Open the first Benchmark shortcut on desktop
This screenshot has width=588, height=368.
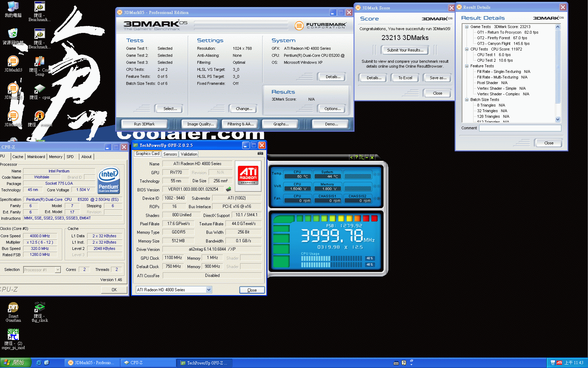(40, 12)
